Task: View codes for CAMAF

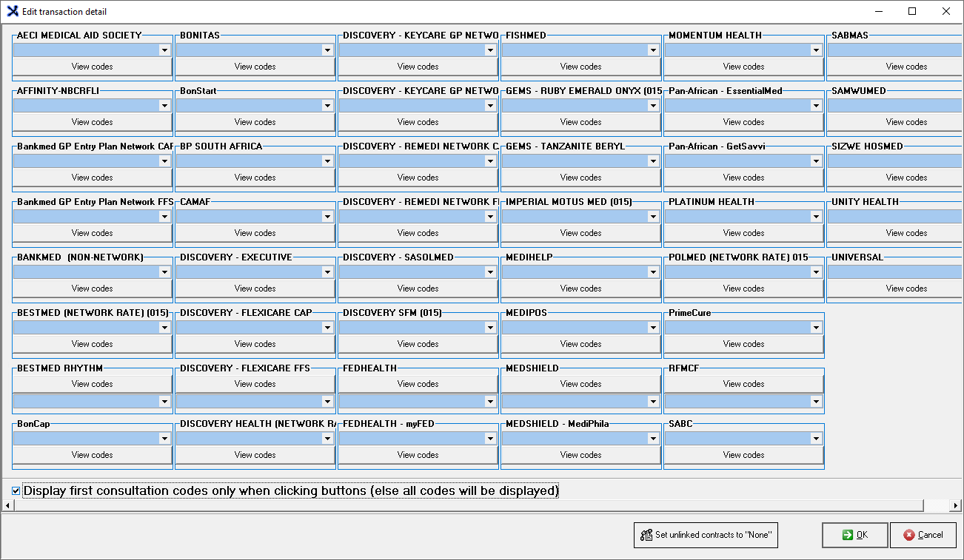Action: (x=255, y=233)
